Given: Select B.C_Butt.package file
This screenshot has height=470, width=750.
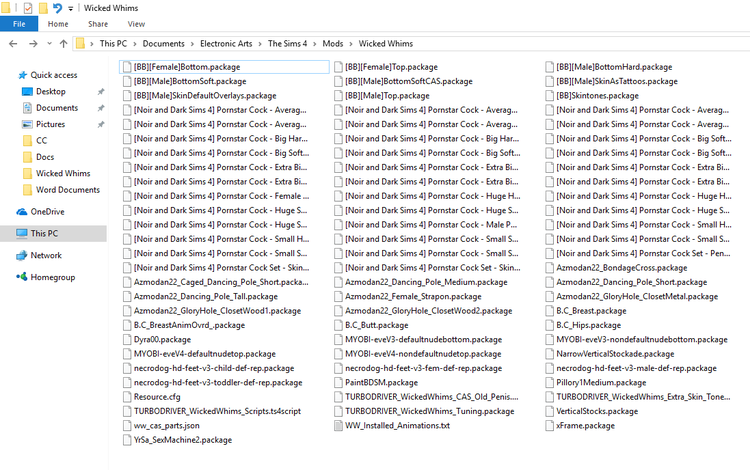Looking at the screenshot, I should (x=377, y=325).
